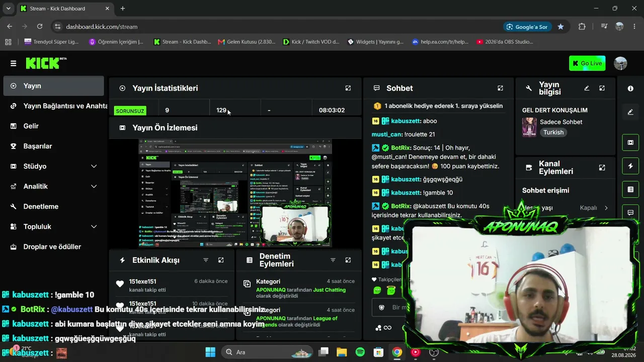Open File Explorer from the taskbar

pos(342,352)
